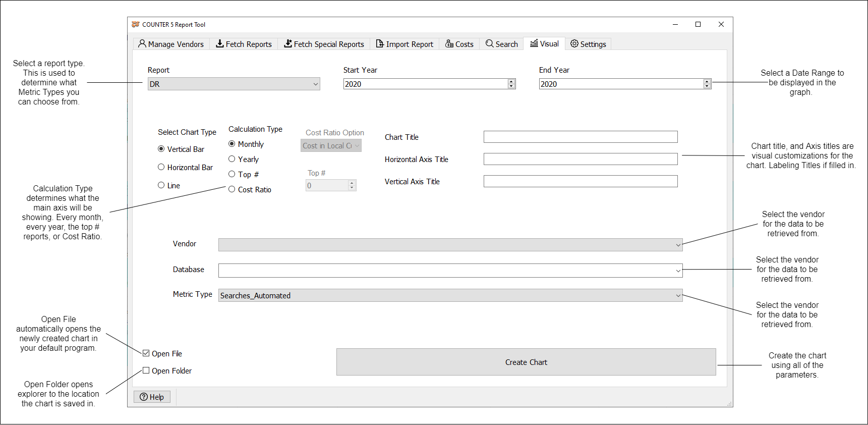Open the Manage Vendors tab
The width and height of the screenshot is (868, 425).
coord(171,44)
